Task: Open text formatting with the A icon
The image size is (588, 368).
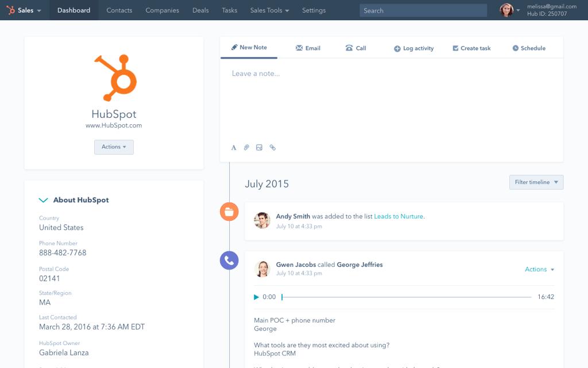Action: click(x=234, y=148)
